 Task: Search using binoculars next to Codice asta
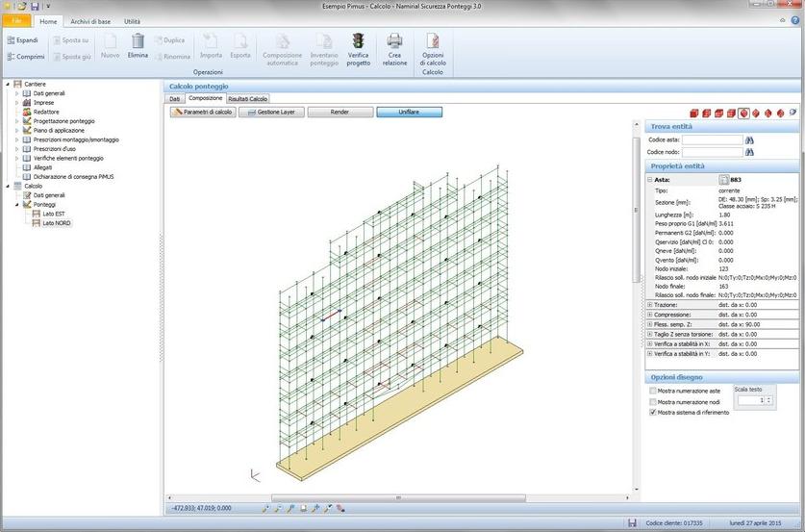[x=749, y=139]
